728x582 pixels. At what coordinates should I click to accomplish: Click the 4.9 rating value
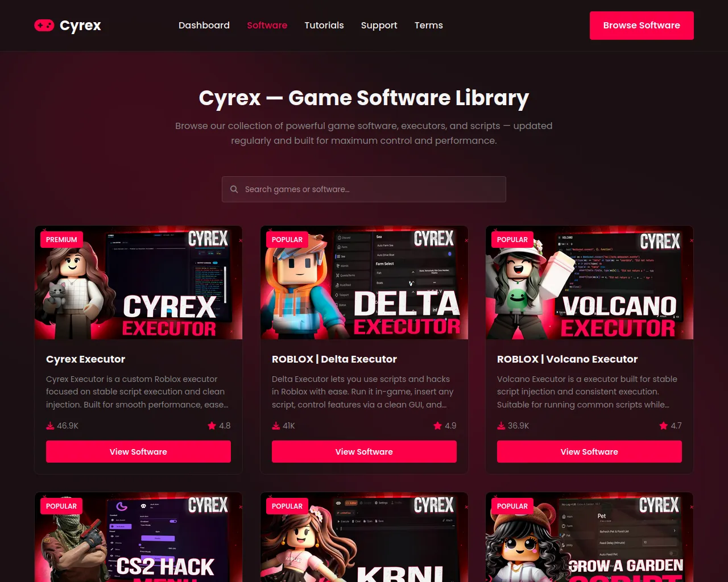coord(450,426)
